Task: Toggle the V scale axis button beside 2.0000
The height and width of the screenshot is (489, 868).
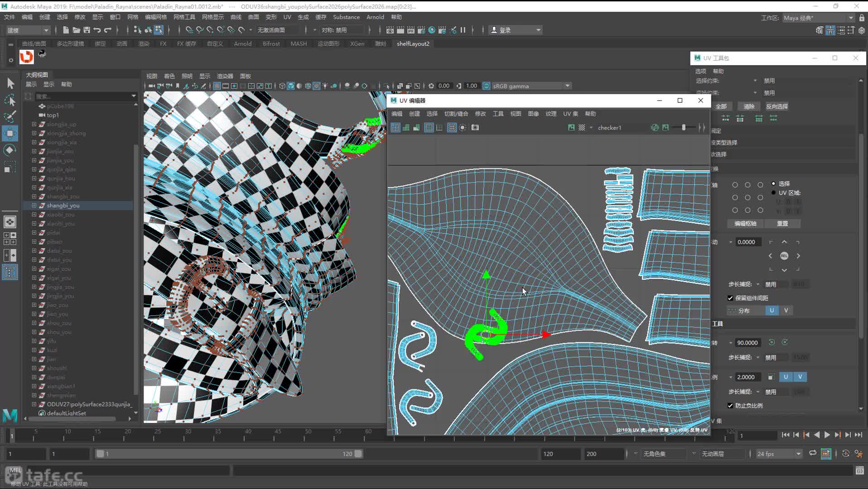Action: pyautogui.click(x=800, y=377)
